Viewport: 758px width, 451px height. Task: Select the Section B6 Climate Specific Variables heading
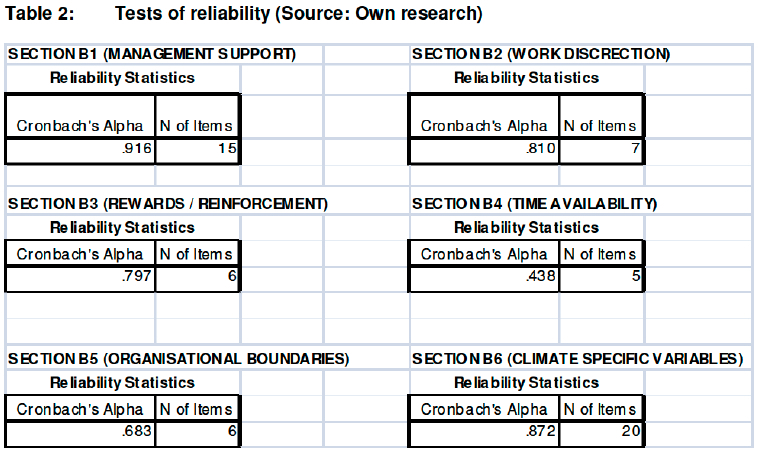click(577, 358)
